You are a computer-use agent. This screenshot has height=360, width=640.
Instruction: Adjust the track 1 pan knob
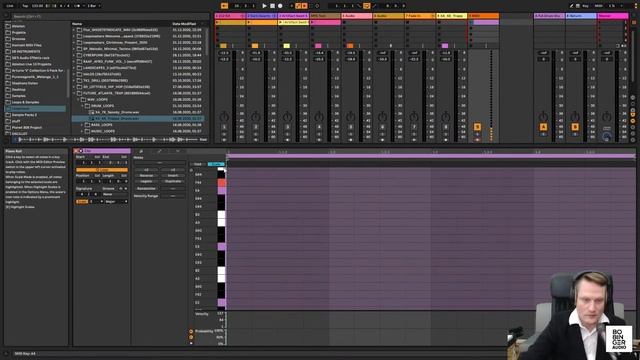coord(224,116)
